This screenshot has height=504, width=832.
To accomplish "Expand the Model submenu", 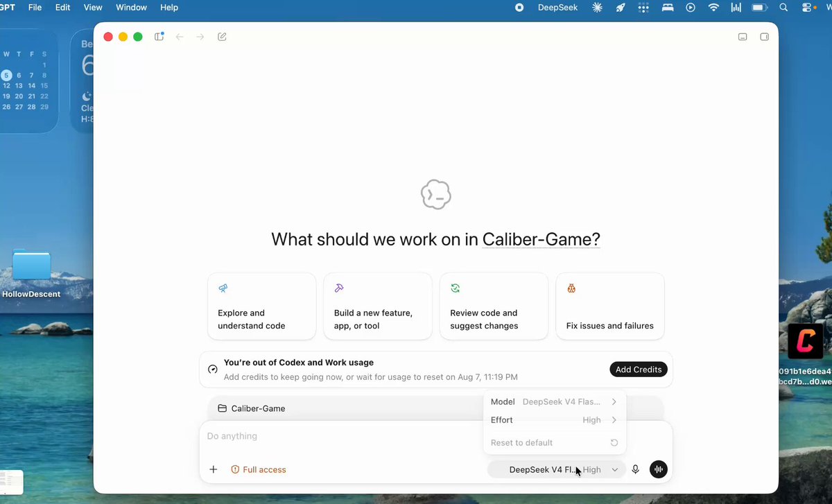I will coord(554,401).
